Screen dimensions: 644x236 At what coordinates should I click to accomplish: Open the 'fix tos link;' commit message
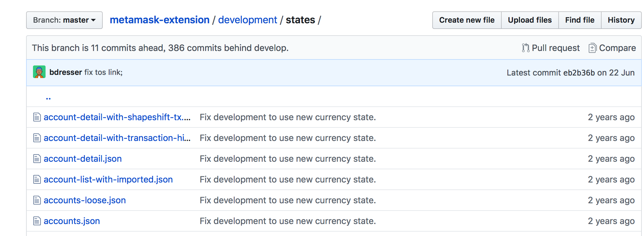pos(103,72)
